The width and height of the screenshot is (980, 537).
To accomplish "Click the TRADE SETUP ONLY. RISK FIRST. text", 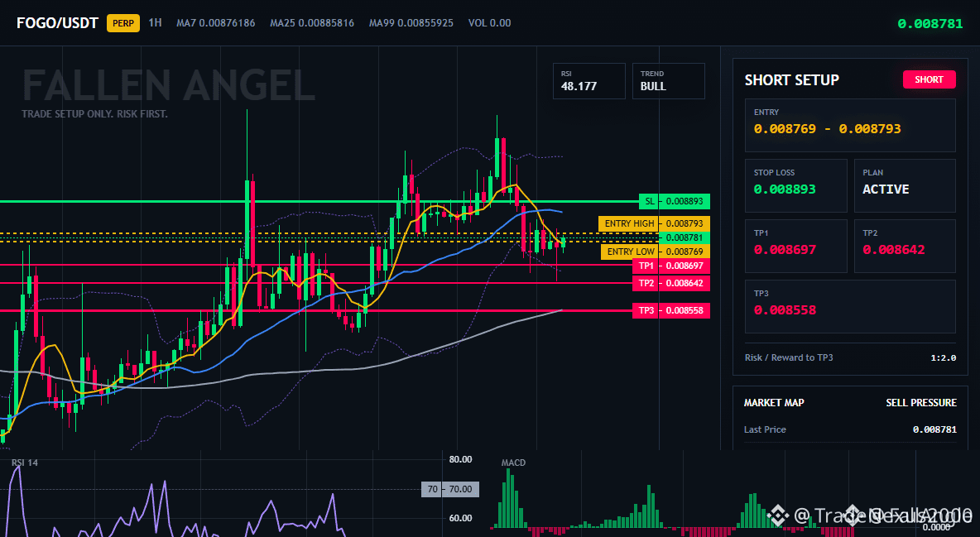I will pyautogui.click(x=94, y=114).
